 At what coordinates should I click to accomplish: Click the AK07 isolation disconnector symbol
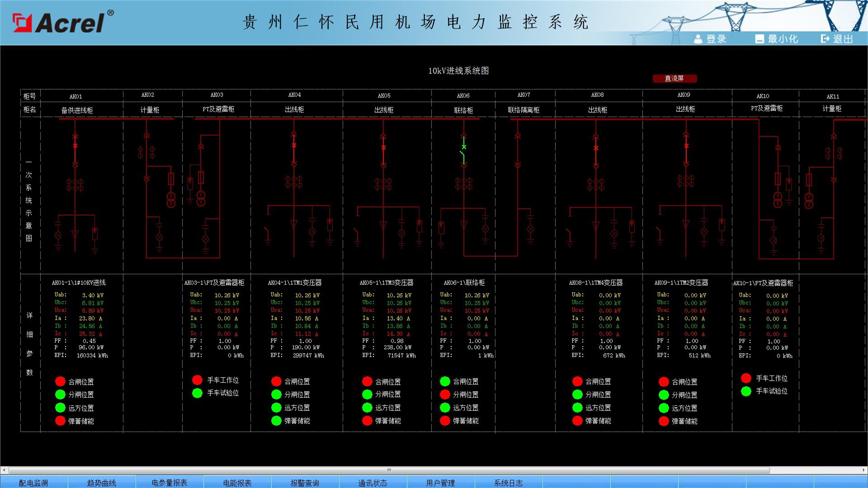518,150
